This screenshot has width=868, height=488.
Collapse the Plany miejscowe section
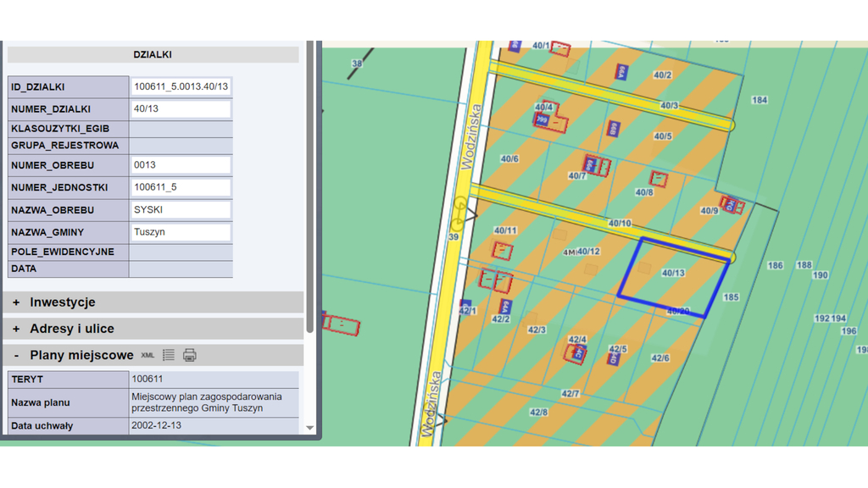click(16, 355)
